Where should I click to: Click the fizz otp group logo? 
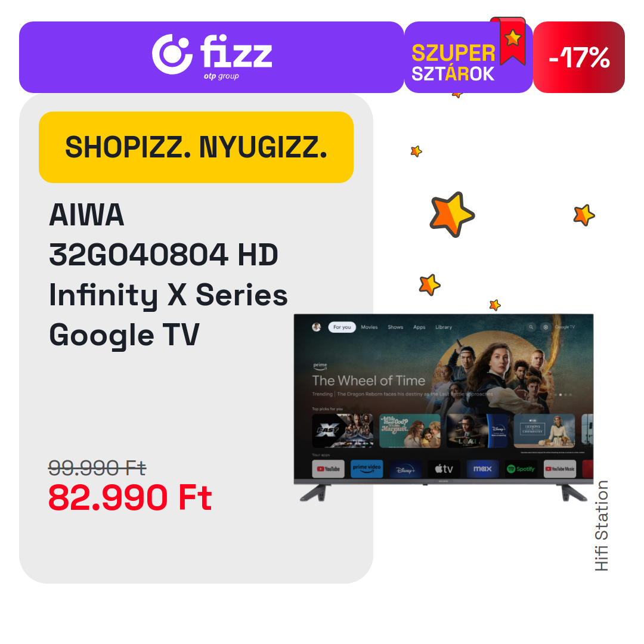click(x=212, y=56)
